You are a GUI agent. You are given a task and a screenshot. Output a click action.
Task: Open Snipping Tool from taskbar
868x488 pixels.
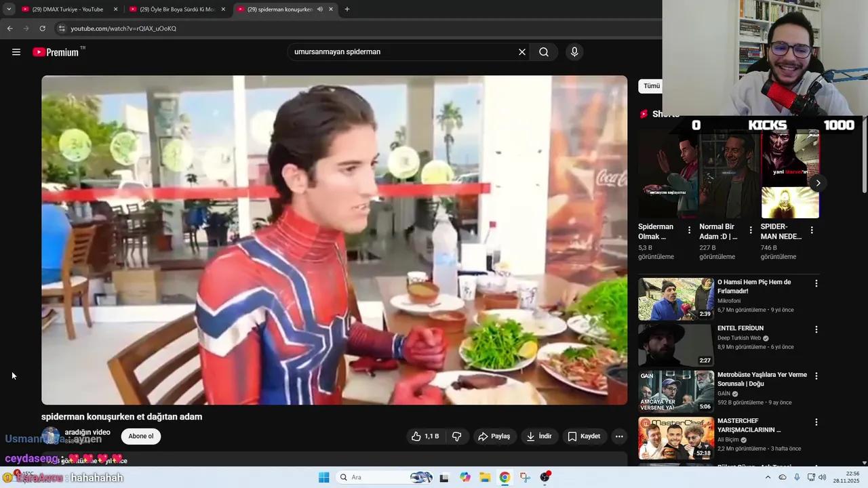click(x=525, y=477)
